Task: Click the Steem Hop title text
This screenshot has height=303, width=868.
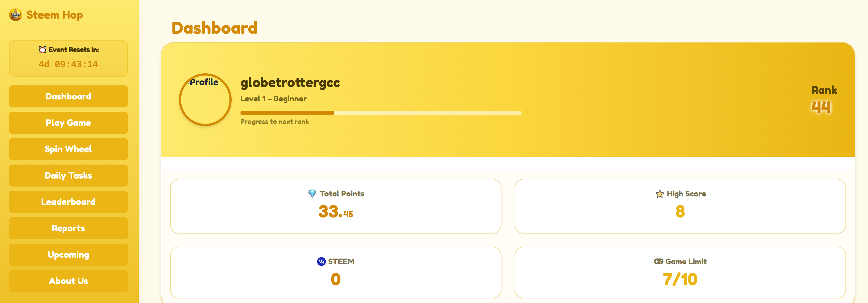Action: tap(55, 15)
